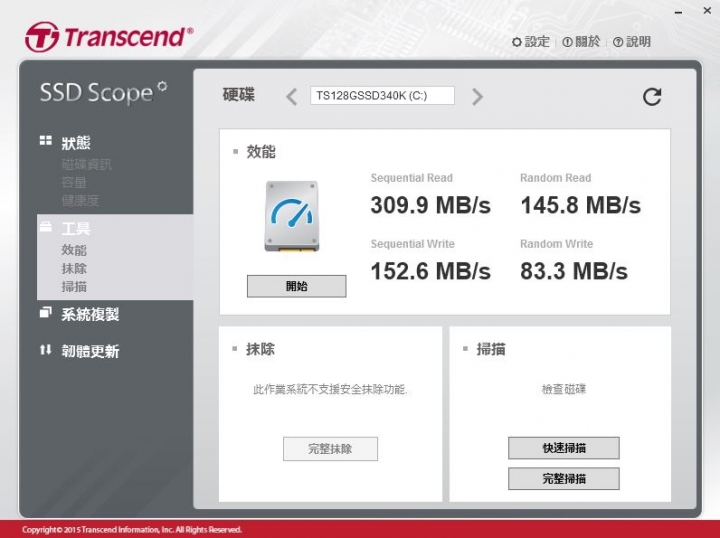Open 關於 about info
The width and height of the screenshot is (720, 538).
pyautogui.click(x=581, y=42)
